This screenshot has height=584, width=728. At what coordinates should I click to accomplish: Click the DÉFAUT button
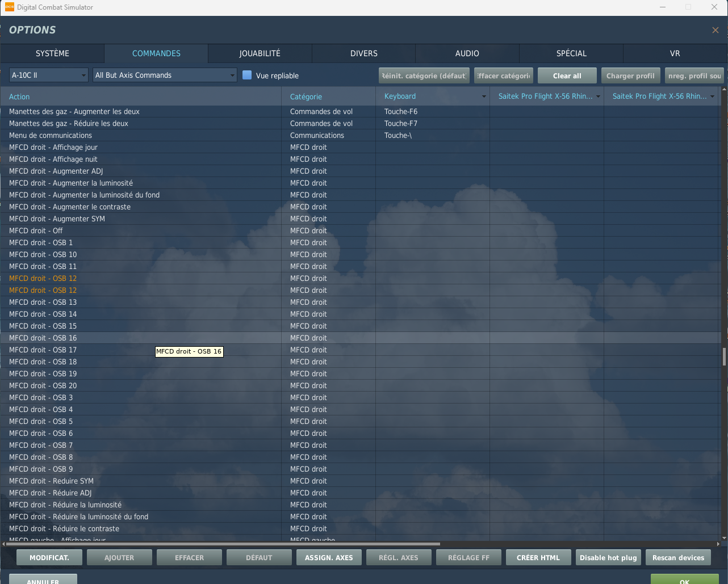tap(259, 557)
